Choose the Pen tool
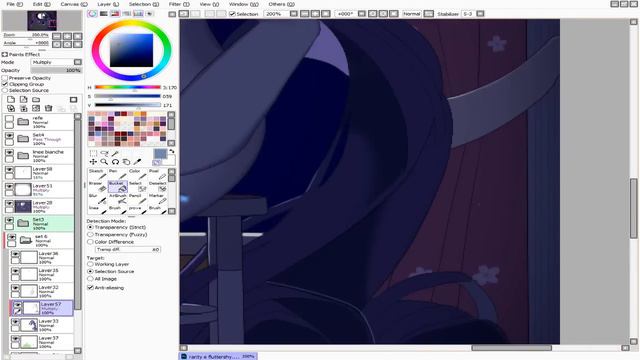Screen dimensions: 640x360 pyautogui.click(x=118, y=174)
